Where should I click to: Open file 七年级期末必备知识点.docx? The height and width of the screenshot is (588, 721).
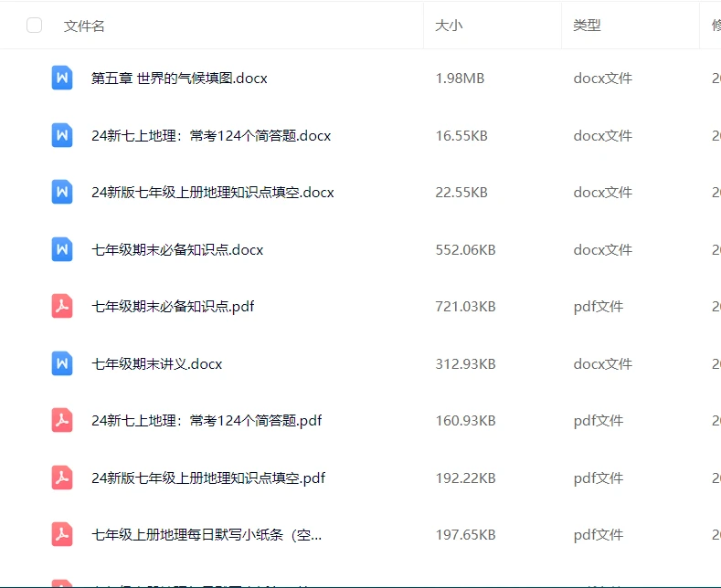tap(177, 250)
